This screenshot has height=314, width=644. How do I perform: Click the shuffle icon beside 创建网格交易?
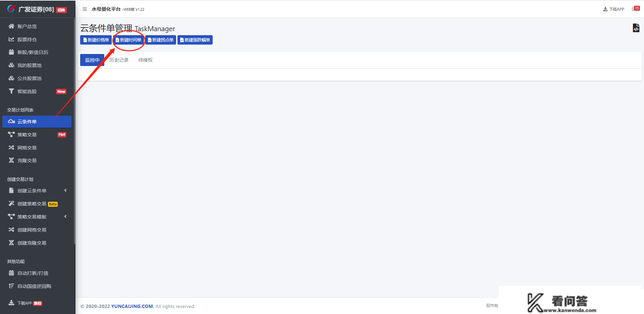tap(11, 230)
